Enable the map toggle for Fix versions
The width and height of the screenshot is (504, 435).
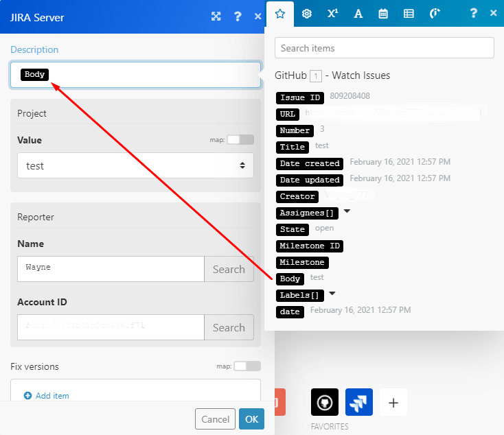(x=247, y=366)
